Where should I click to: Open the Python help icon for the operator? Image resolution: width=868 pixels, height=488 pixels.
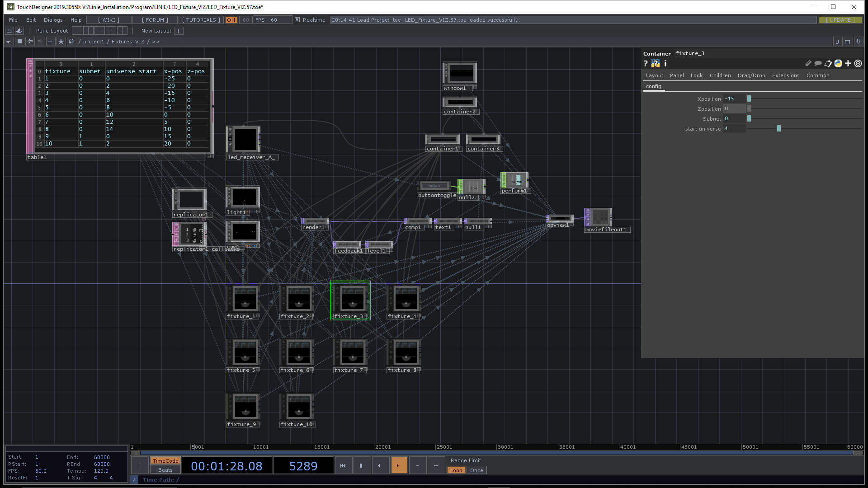[x=655, y=64]
